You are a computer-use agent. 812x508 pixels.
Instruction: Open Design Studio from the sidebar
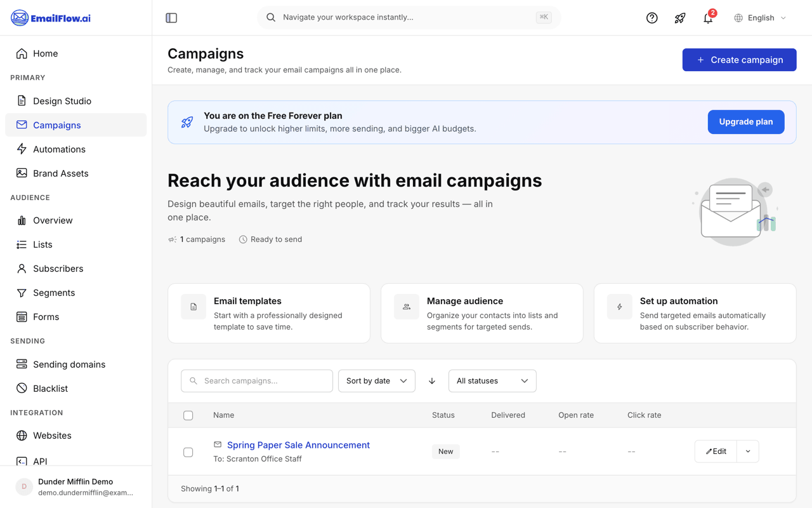pyautogui.click(x=76, y=101)
